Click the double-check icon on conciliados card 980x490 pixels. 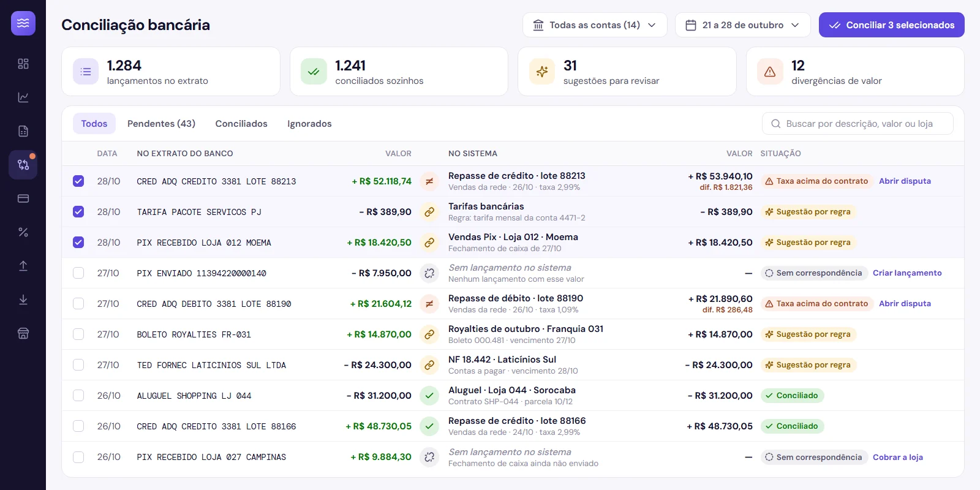coord(314,72)
